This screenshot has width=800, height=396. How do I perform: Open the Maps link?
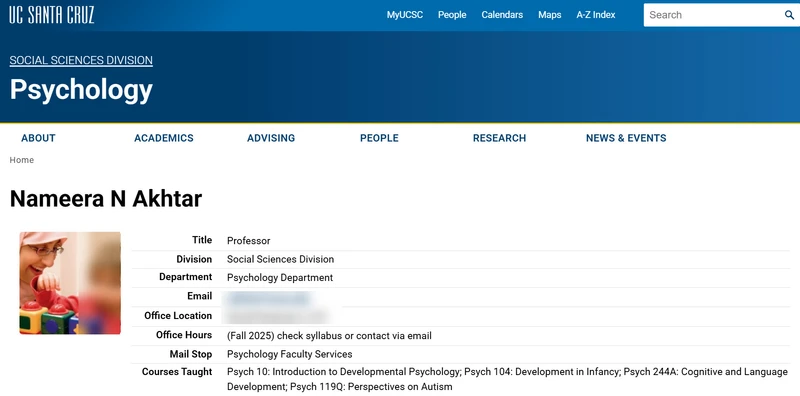pos(549,15)
